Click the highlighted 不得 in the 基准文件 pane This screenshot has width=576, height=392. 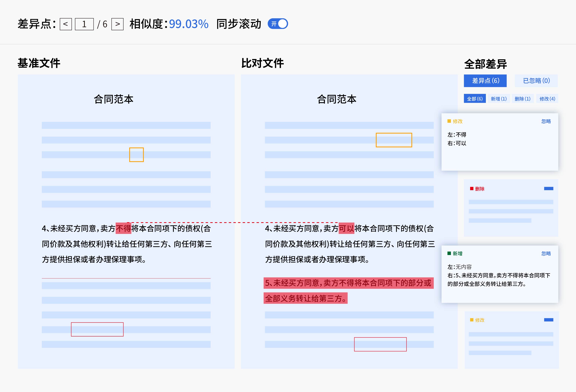123,228
